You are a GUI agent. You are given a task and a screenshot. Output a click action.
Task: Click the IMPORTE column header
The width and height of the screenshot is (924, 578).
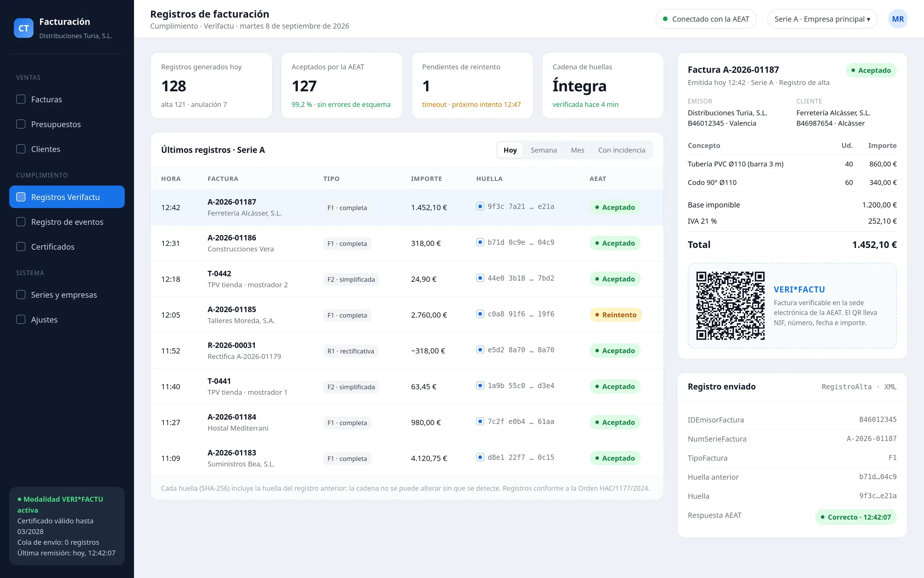pyautogui.click(x=426, y=179)
